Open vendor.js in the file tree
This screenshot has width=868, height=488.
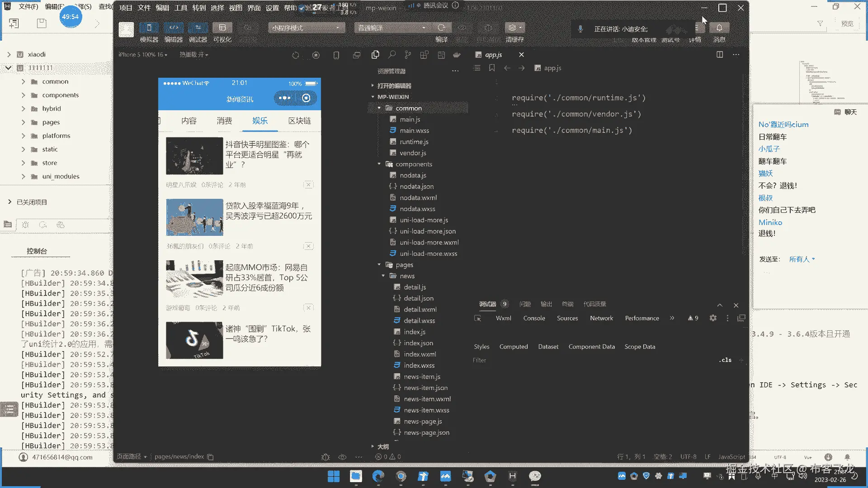tap(412, 153)
